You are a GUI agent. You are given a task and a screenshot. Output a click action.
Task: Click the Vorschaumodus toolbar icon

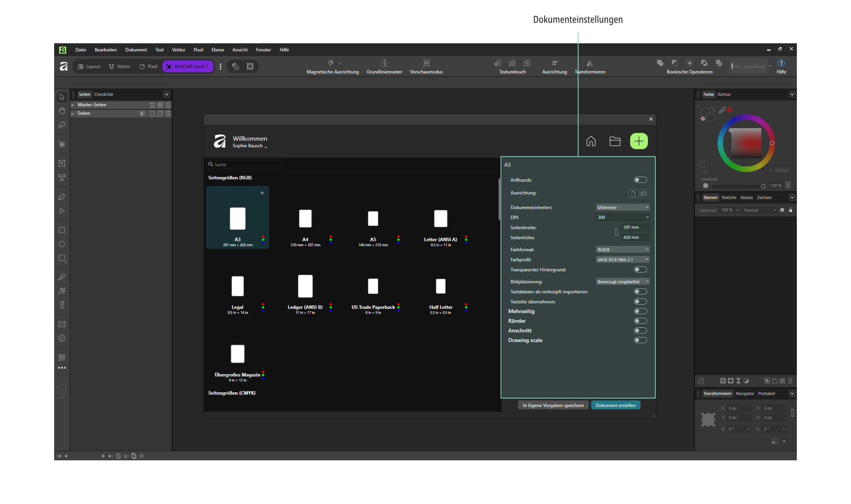tap(426, 66)
